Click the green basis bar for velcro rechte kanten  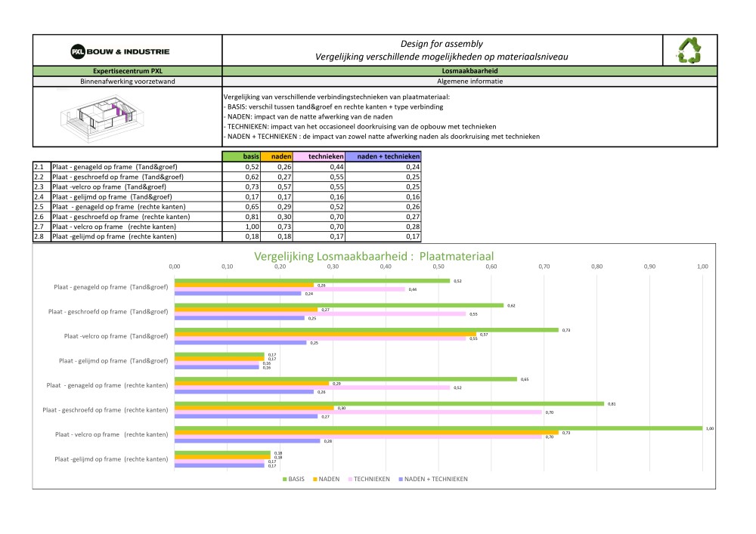[438, 428]
